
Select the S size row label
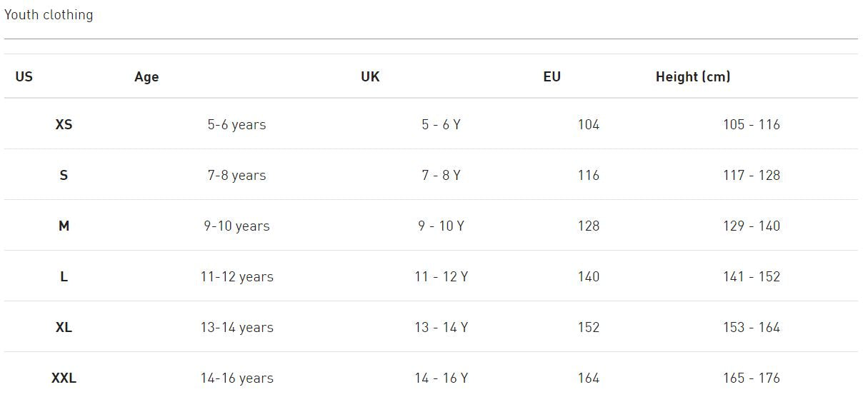[64, 175]
